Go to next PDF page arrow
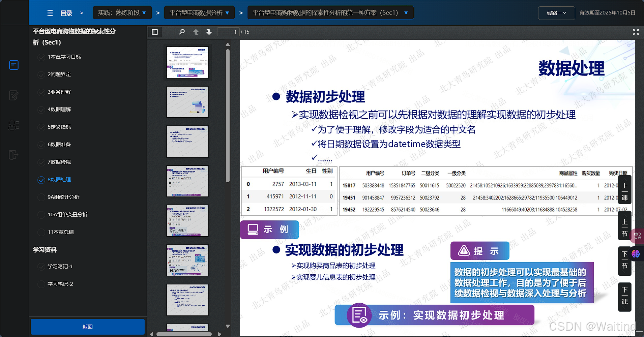This screenshot has height=337, width=644. click(209, 32)
